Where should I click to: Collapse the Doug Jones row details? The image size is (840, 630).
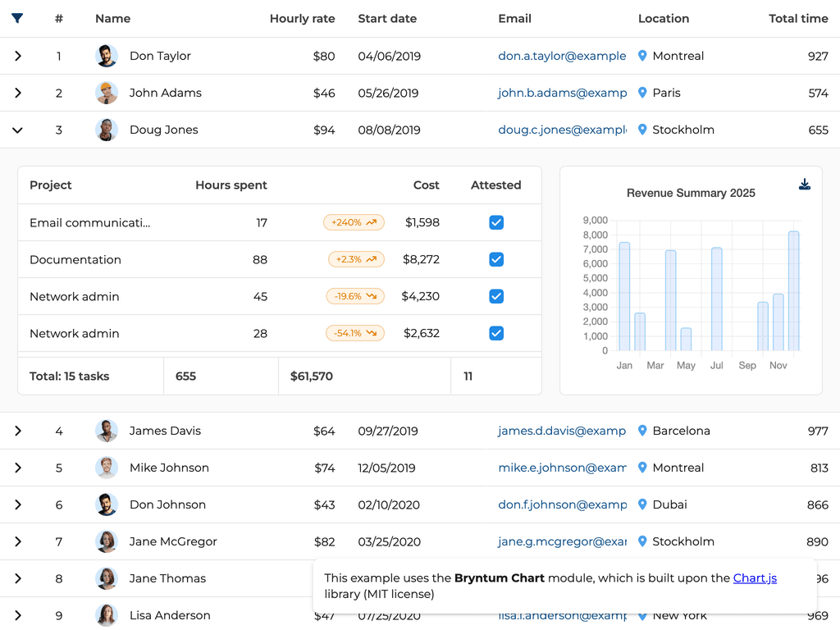tap(18, 130)
